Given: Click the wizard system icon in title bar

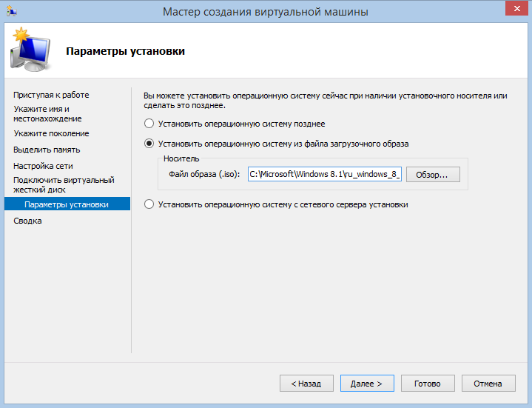Looking at the screenshot, I should 10,11.
